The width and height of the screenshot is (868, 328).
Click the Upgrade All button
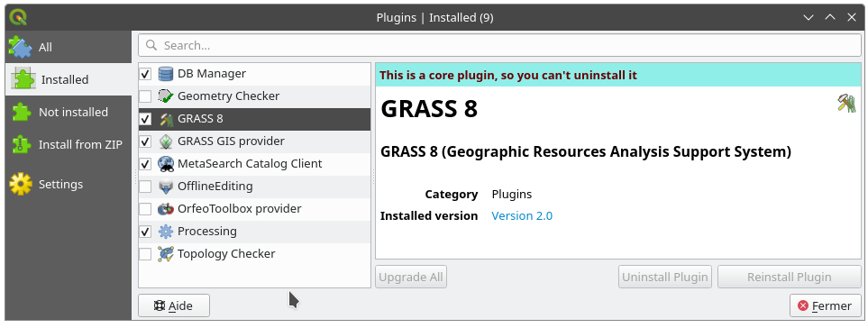(411, 278)
